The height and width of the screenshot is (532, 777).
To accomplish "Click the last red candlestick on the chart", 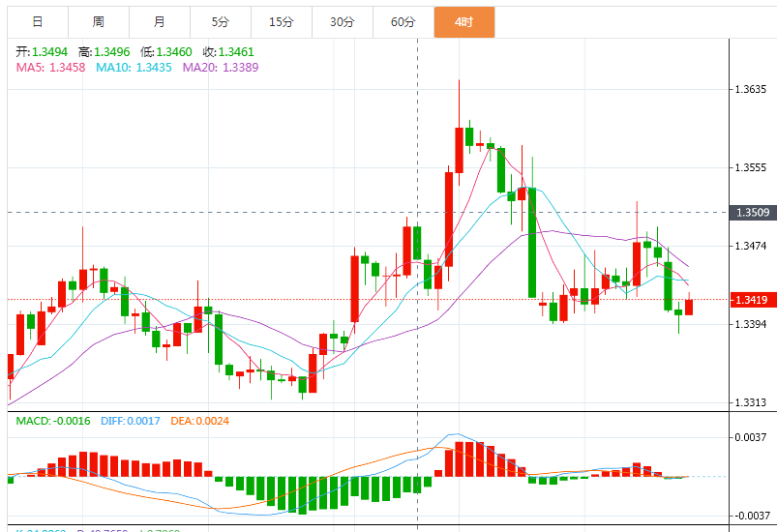I will [x=689, y=308].
